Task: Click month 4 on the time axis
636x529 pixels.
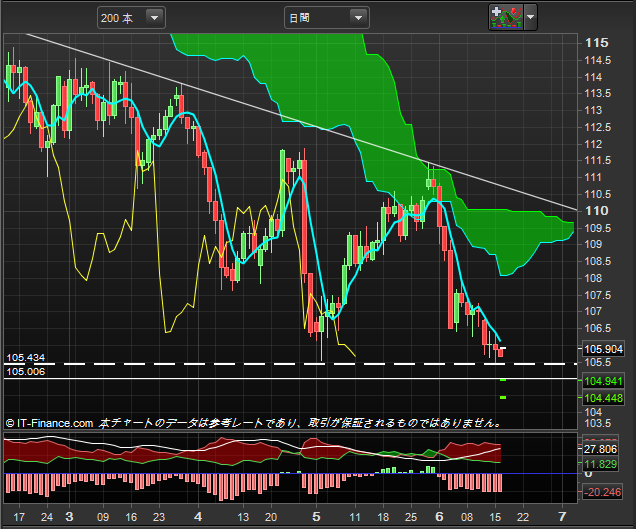Action: coord(198,516)
